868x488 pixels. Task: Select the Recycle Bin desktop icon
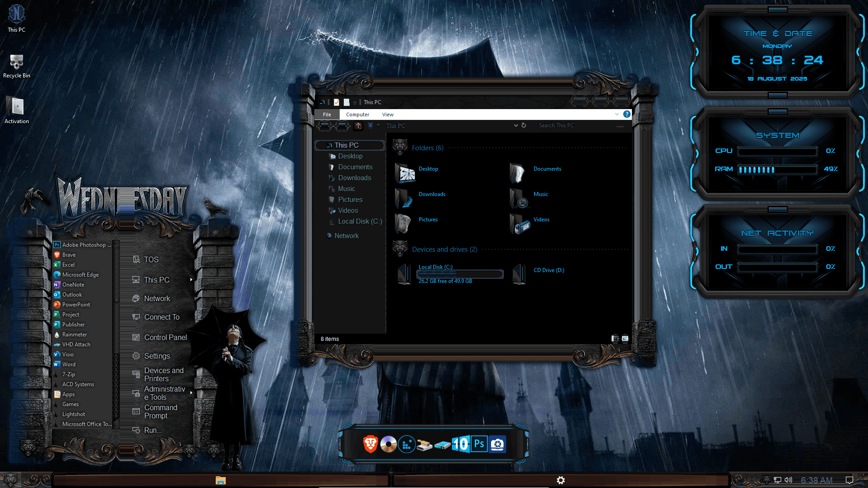(17, 66)
